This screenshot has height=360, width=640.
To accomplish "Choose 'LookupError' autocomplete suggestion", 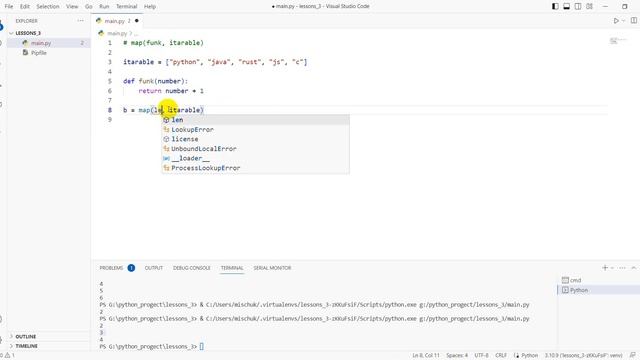I will 256,129.
